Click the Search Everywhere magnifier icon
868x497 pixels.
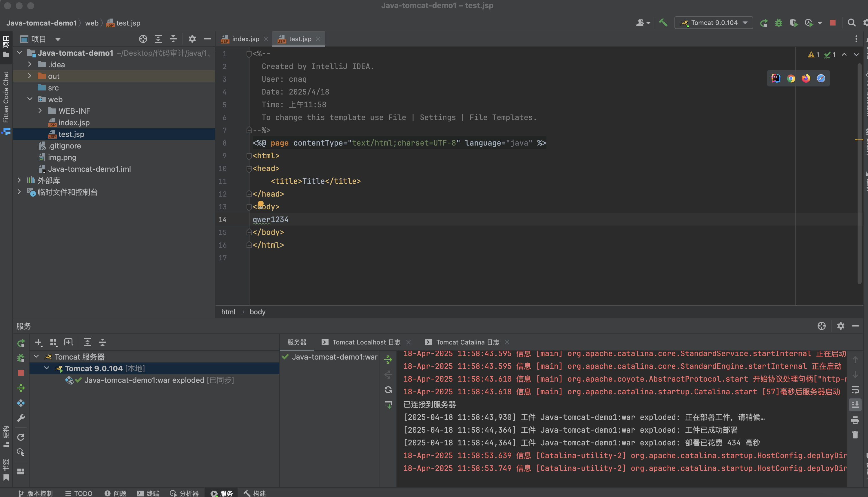pos(851,23)
